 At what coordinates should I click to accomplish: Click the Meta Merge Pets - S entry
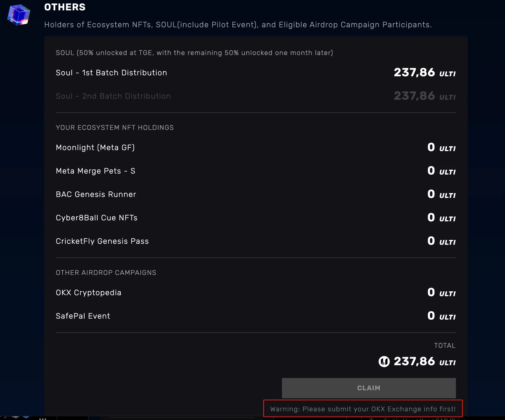(x=256, y=171)
